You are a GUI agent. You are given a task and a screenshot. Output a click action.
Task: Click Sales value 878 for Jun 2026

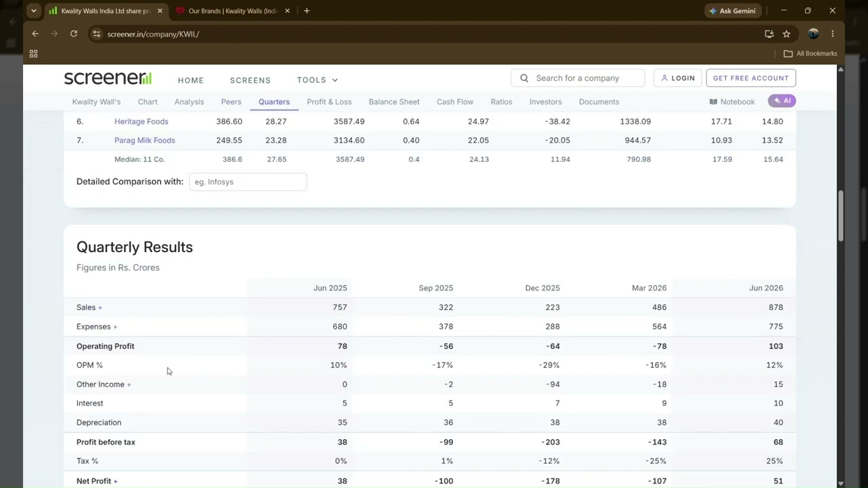click(x=776, y=307)
